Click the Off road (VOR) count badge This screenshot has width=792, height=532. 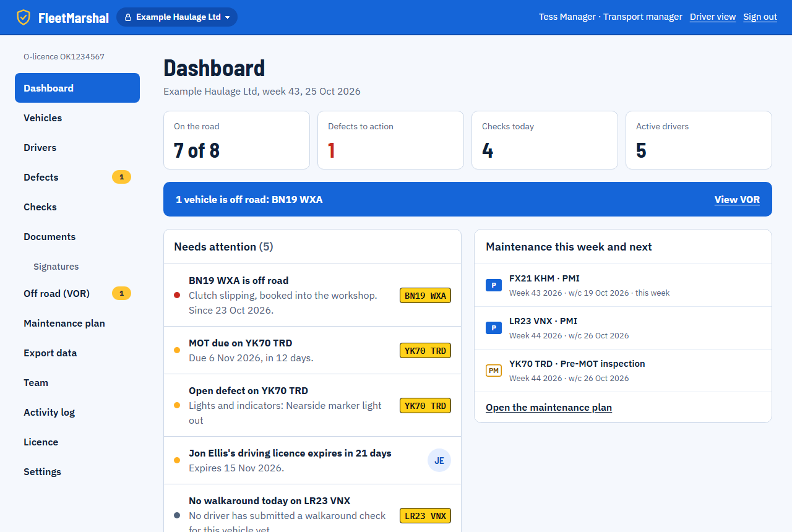[x=121, y=293]
